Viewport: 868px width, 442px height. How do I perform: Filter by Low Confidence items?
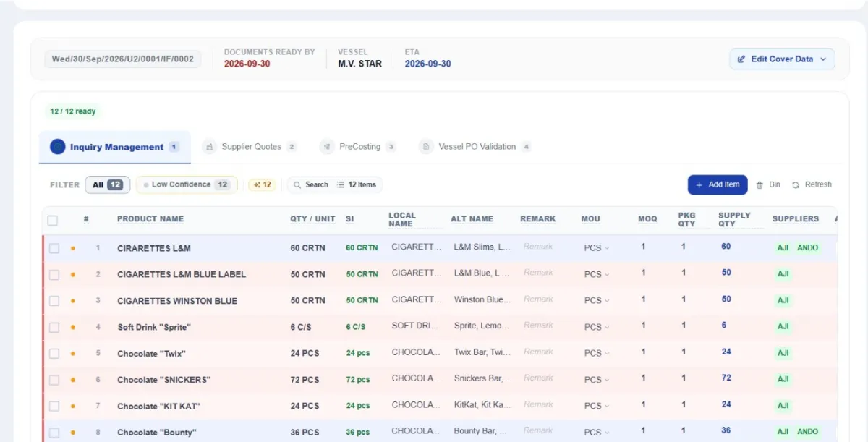pos(187,184)
